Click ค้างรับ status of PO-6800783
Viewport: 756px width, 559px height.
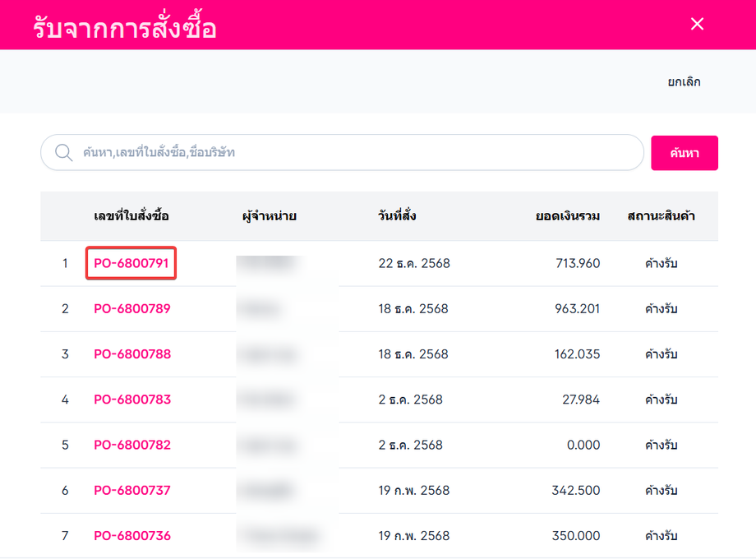click(x=661, y=400)
